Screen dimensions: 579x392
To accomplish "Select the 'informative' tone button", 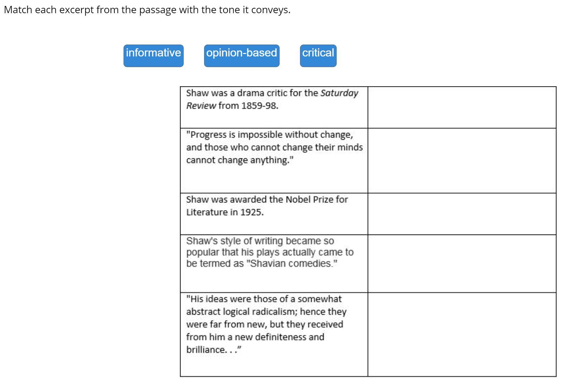I will 153,56.
